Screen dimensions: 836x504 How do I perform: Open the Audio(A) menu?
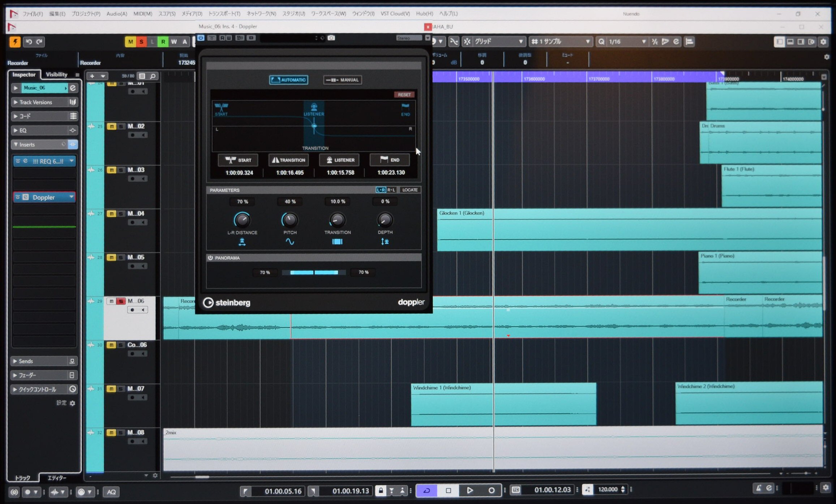click(117, 14)
